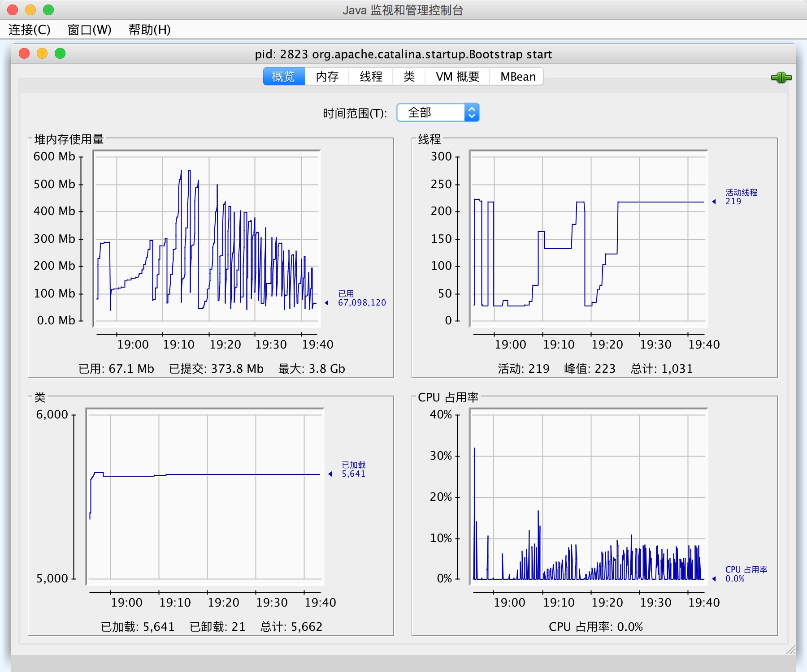Switch to the 类 tab
Screen dimensions: 807x672
point(409,77)
